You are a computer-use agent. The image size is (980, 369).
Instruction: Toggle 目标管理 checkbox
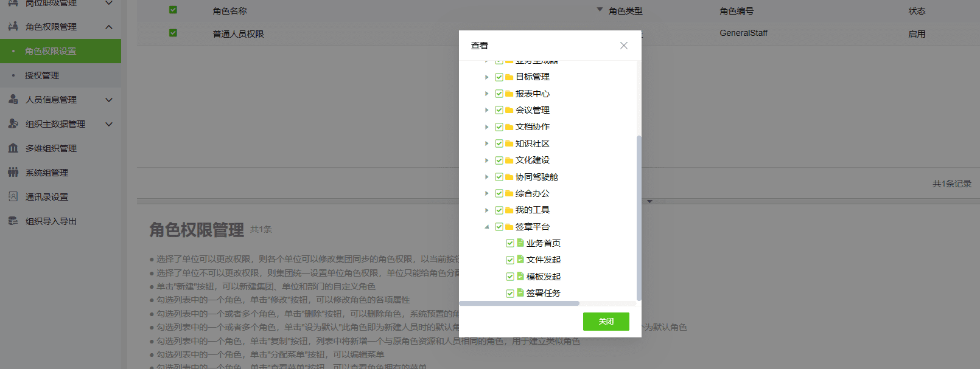point(499,77)
